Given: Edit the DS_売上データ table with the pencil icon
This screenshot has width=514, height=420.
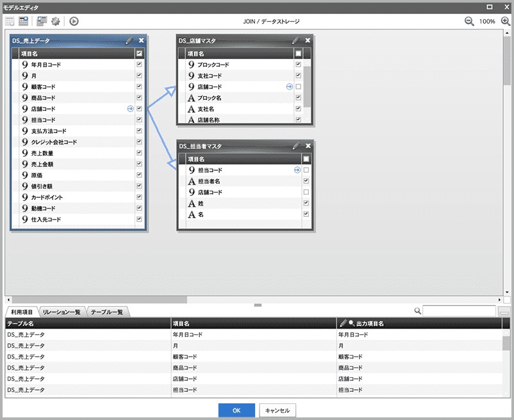Looking at the screenshot, I should [x=129, y=40].
